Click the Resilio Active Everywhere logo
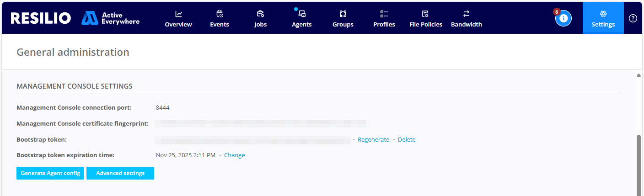The image size is (644, 196). 75,18
